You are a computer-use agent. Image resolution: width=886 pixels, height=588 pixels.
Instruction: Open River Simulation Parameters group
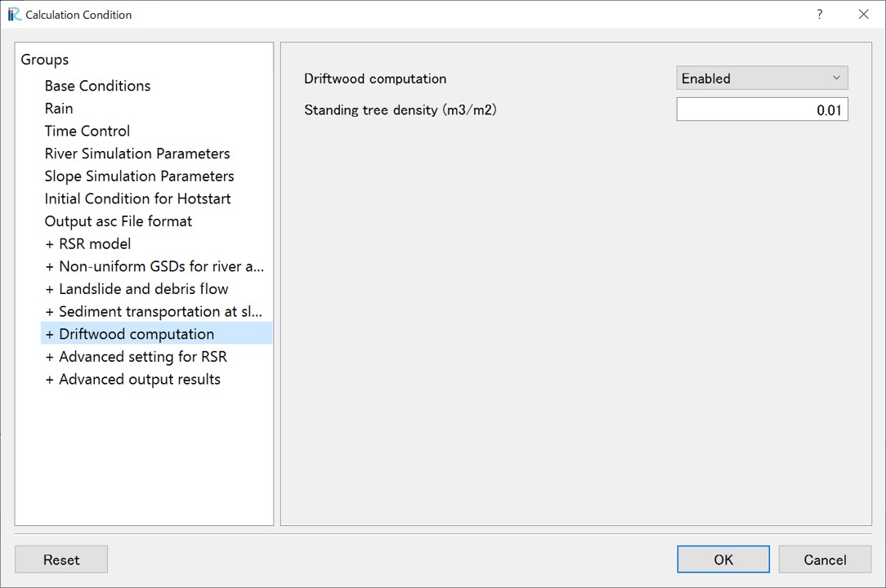point(137,154)
